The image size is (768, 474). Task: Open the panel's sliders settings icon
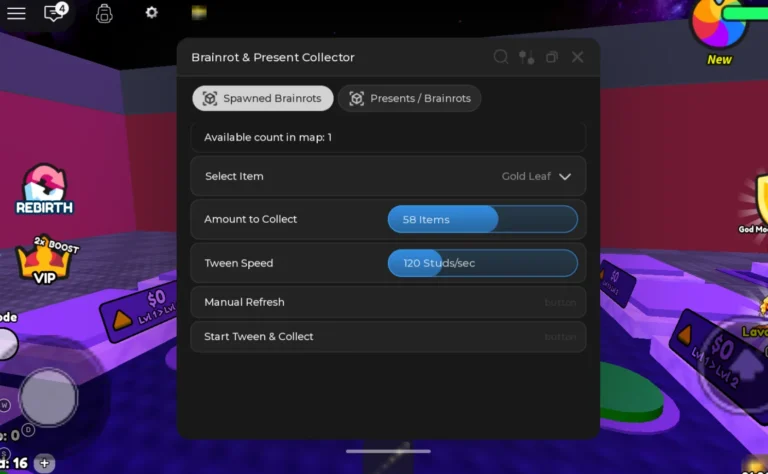[x=527, y=57]
